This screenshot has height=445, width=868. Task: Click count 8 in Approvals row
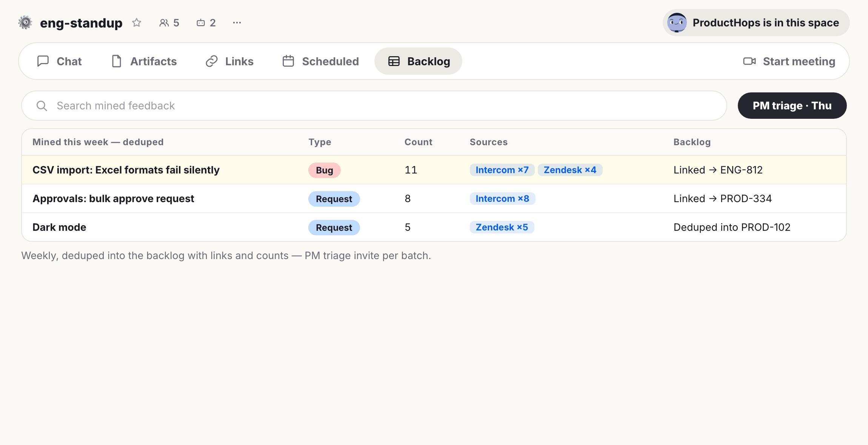(x=408, y=198)
